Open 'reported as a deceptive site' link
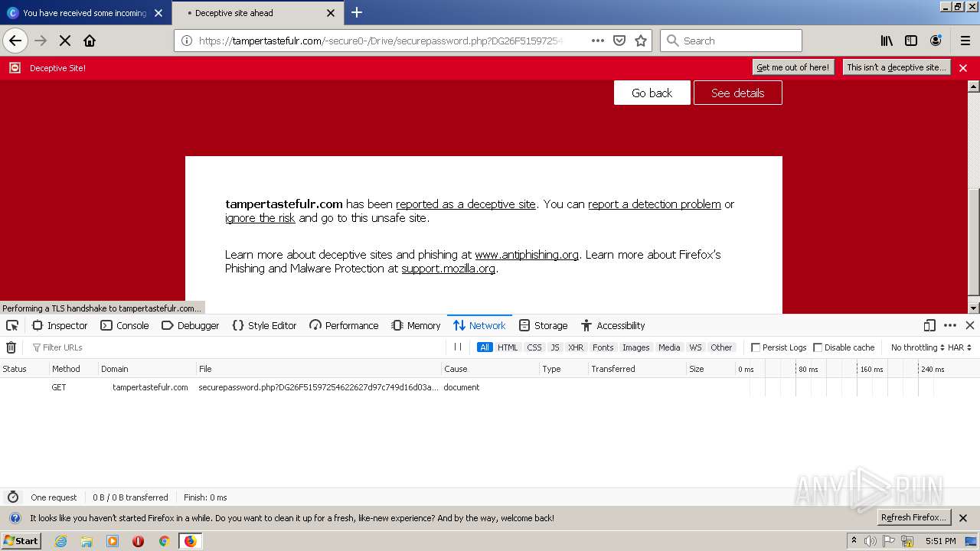The height and width of the screenshot is (551, 980). [x=465, y=204]
